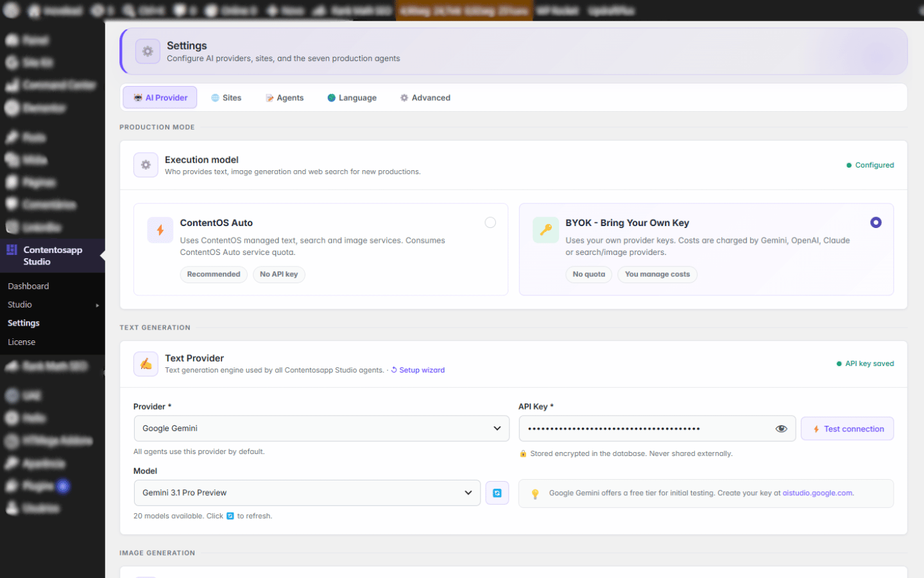Click the Sites tab globe icon
924x578 pixels.
[x=215, y=98]
